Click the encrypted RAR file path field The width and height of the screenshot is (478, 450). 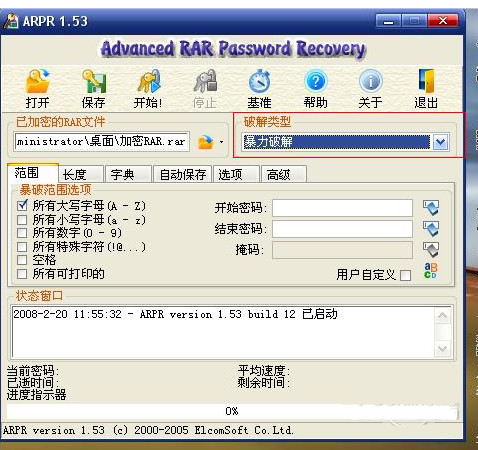coord(102,142)
